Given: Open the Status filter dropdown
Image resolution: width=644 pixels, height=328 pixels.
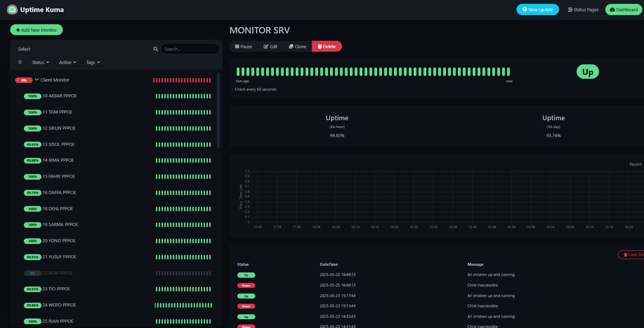Looking at the screenshot, I should [x=40, y=62].
